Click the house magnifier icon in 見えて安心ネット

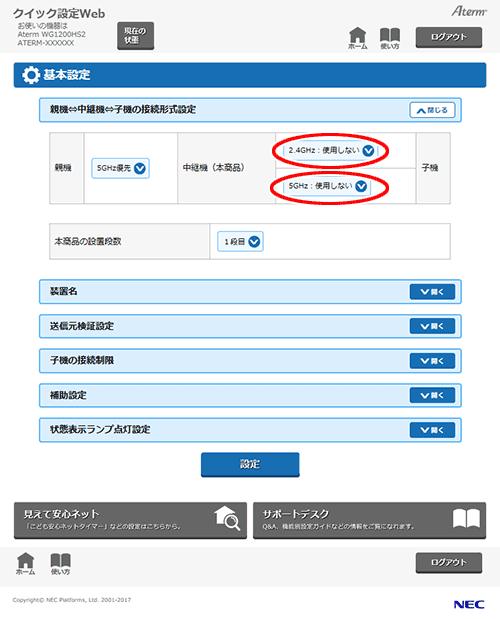[x=227, y=518]
